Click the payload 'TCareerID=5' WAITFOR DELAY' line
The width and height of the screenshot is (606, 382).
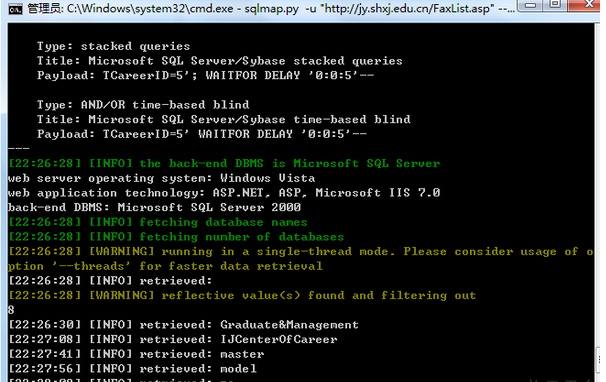click(x=202, y=135)
